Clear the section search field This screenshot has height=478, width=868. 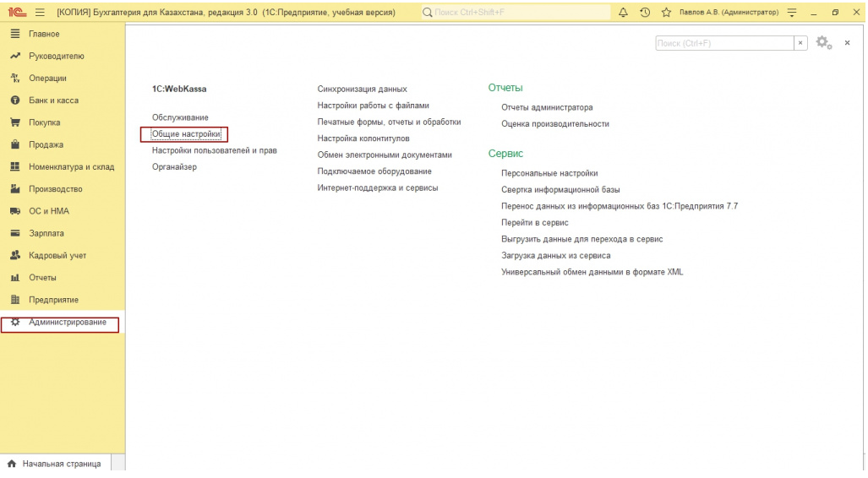click(x=800, y=43)
